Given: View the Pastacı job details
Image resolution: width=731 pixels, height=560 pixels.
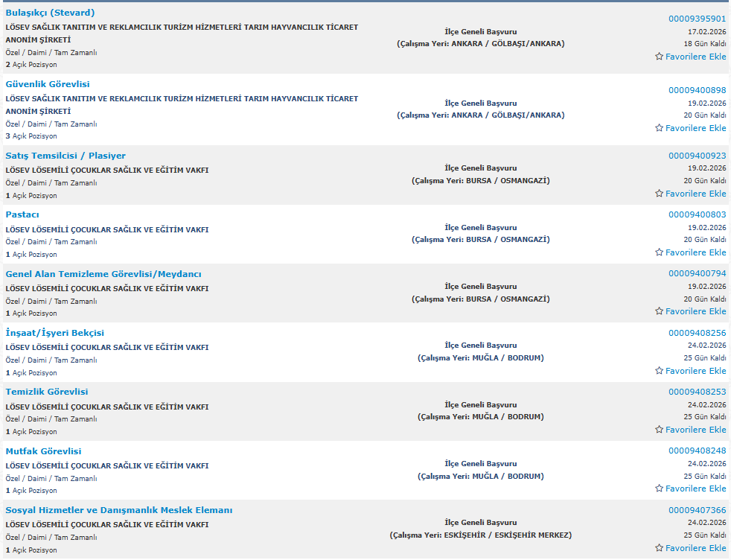Looking at the screenshot, I should [22, 214].
